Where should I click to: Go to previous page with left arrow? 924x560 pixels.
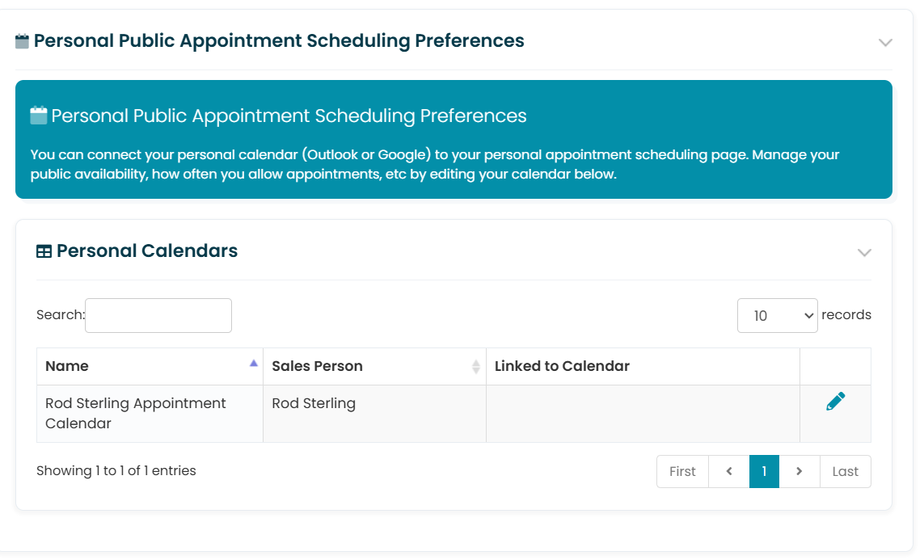click(x=729, y=471)
